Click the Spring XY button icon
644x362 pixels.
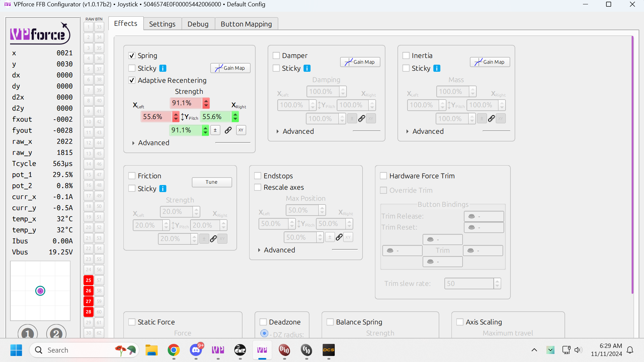click(241, 130)
